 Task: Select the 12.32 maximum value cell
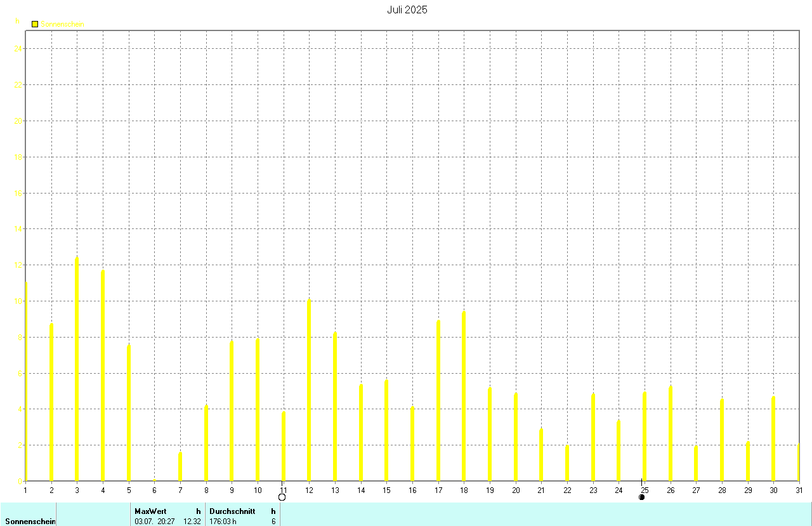[192, 522]
